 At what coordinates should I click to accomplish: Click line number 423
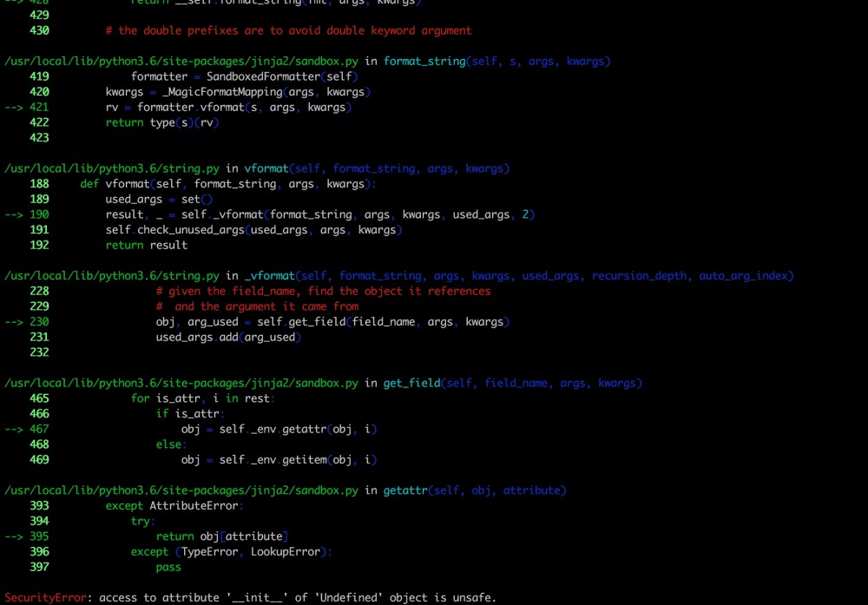coord(39,138)
